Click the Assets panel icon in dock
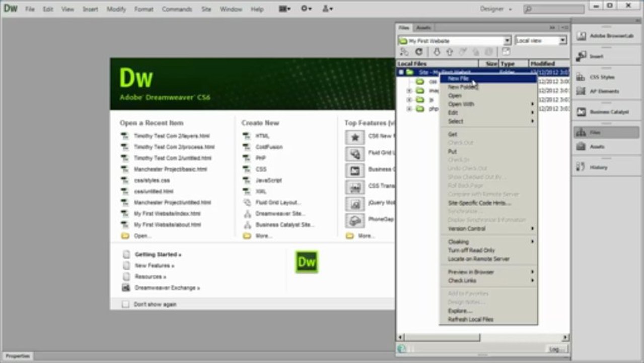This screenshot has height=363, width=644. point(581,147)
